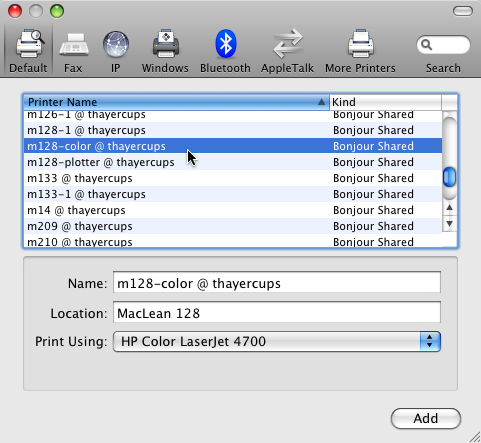Click the green zoom window button
Screen dimensions: 481x443
[57, 11]
